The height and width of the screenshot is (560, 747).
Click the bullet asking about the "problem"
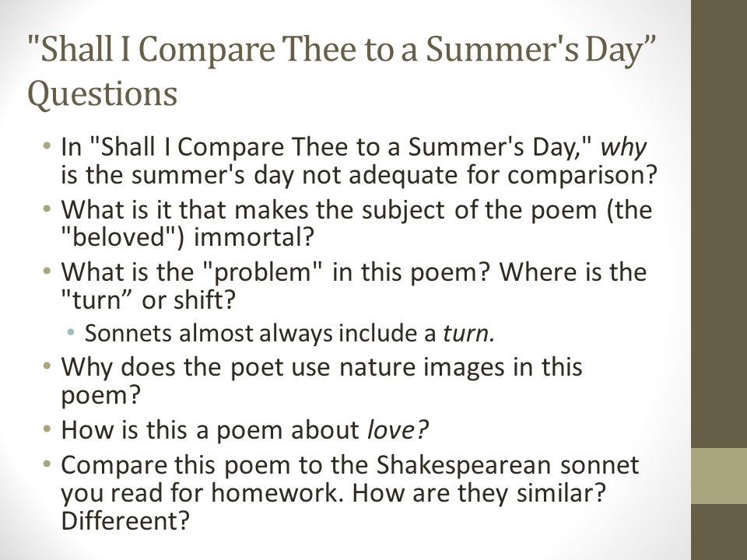coord(353,285)
